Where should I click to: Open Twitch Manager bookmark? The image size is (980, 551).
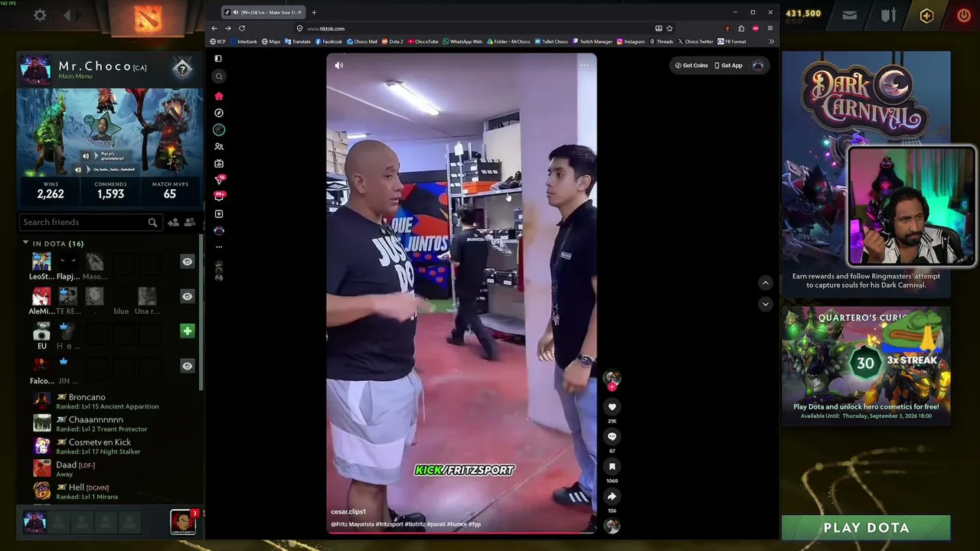pos(593,41)
